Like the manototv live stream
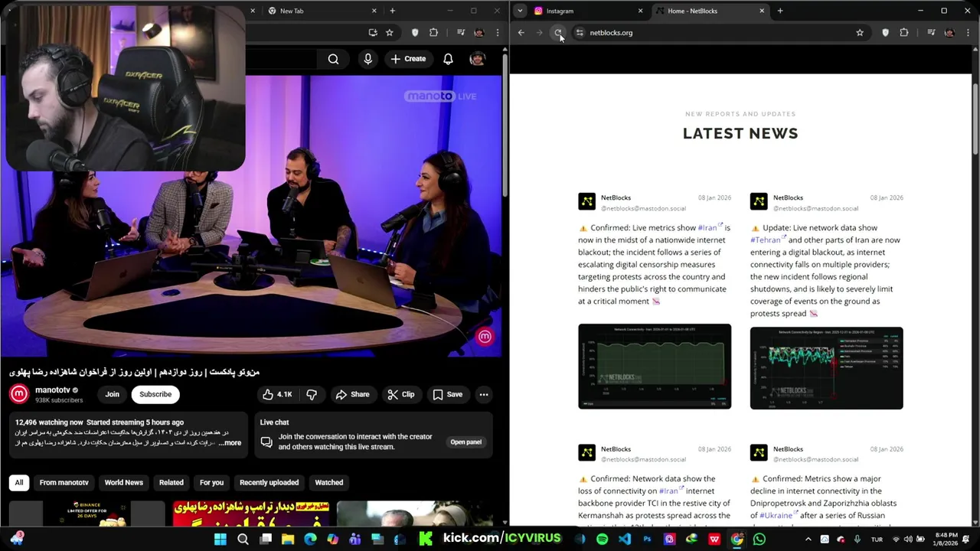The width and height of the screenshot is (980, 551). (277, 394)
